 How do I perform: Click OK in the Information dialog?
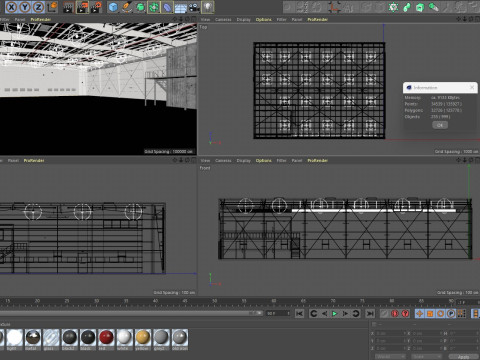(440, 125)
